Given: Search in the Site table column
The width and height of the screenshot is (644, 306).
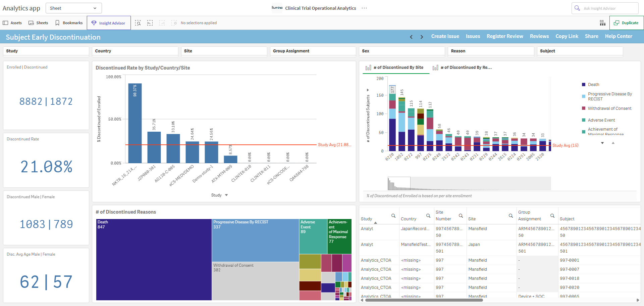Looking at the screenshot, I should [511, 216].
